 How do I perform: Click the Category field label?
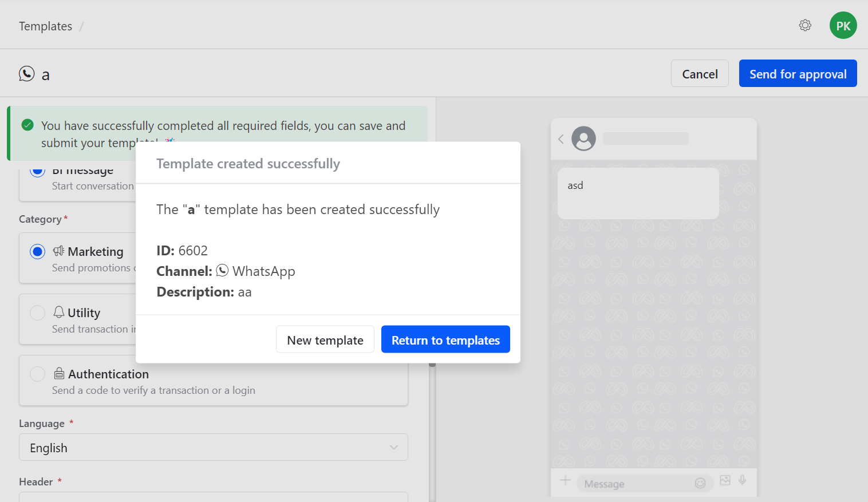point(40,219)
